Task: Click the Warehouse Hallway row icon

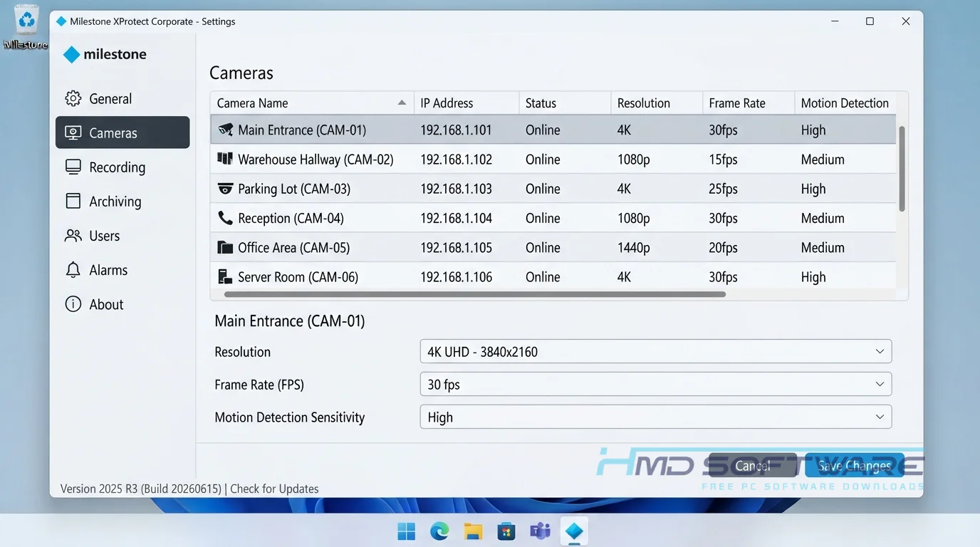Action: tap(225, 159)
